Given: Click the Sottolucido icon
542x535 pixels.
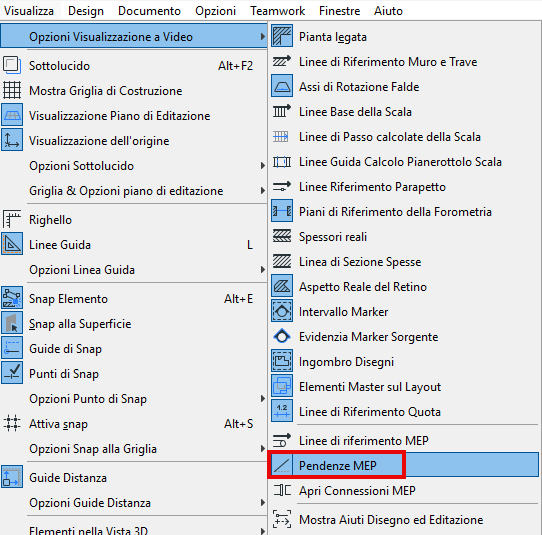Looking at the screenshot, I should pyautogui.click(x=12, y=65).
